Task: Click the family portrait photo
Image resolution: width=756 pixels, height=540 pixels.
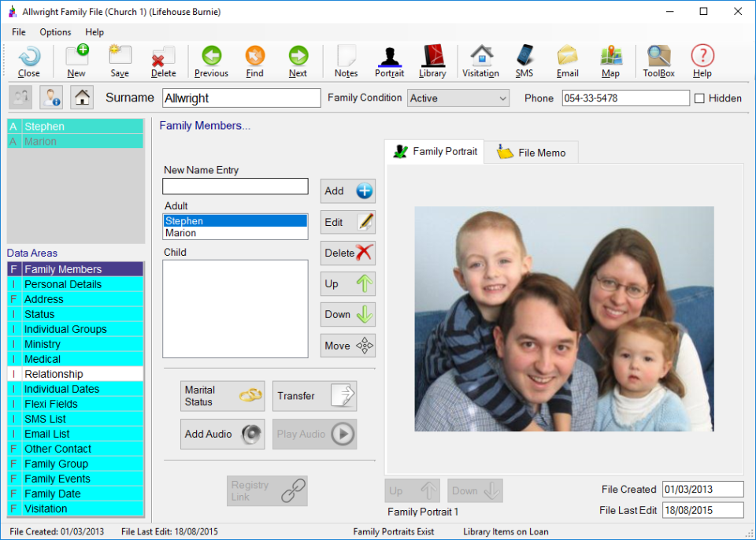Action: pyautogui.click(x=564, y=319)
